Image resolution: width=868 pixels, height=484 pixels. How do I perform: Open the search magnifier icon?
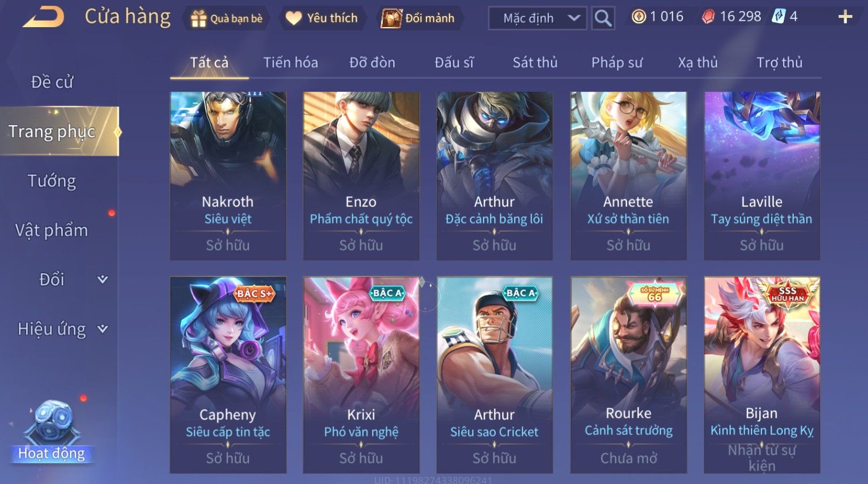(x=603, y=18)
